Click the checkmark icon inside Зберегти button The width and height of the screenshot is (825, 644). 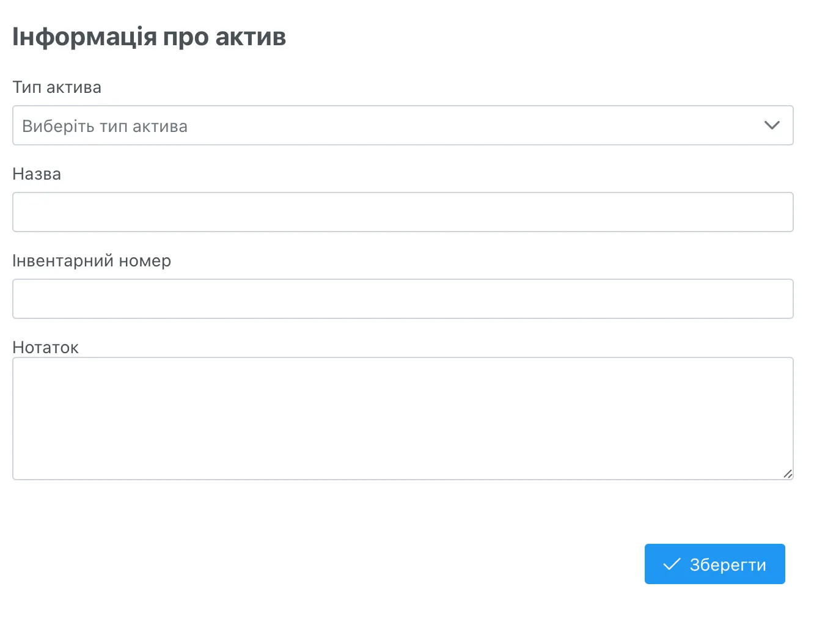(672, 564)
